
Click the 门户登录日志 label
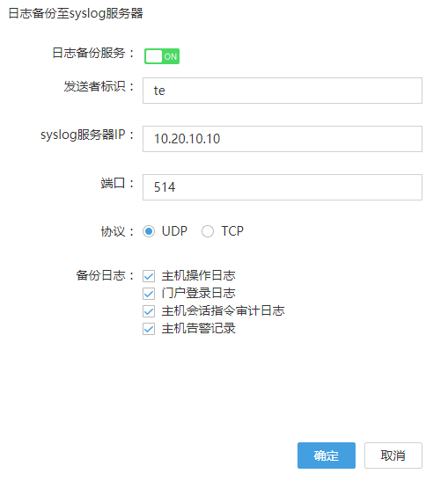pyautogui.click(x=198, y=293)
